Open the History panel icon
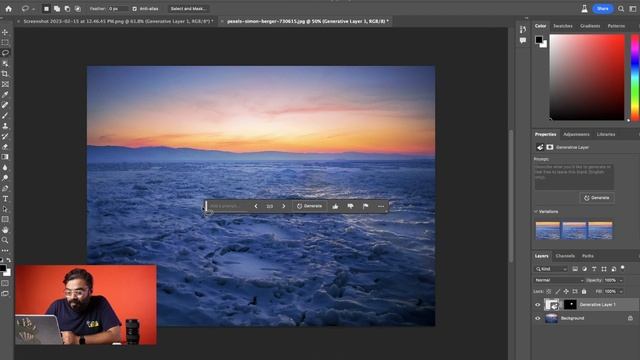This screenshot has width=640, height=360. pos(523,29)
